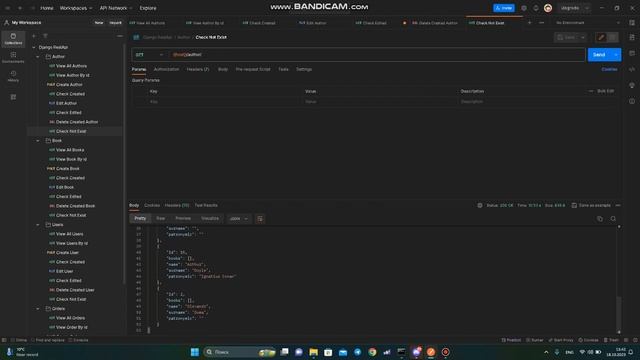640x360 pixels.
Task: Open Runner in the bottom status bar
Action: 535,340
